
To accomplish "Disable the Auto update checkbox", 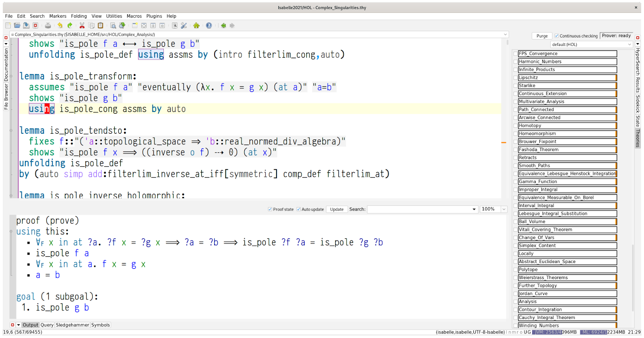I will (x=299, y=209).
